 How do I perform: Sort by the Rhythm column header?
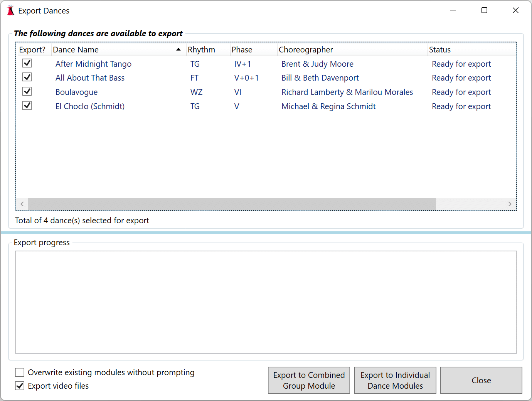point(208,50)
